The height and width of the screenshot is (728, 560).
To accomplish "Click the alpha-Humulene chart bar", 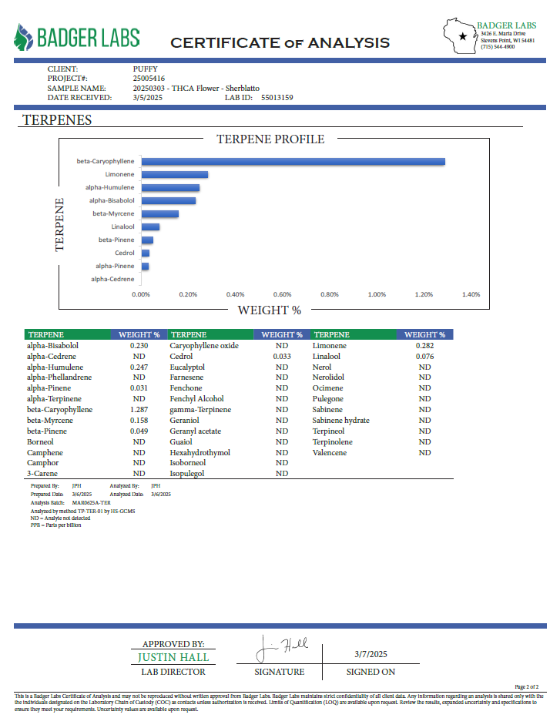I will tap(170, 188).
